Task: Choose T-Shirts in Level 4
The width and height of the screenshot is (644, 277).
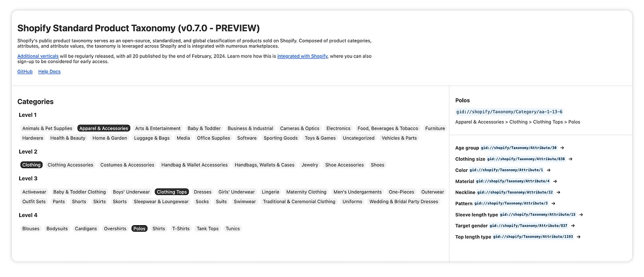Action: (181, 229)
